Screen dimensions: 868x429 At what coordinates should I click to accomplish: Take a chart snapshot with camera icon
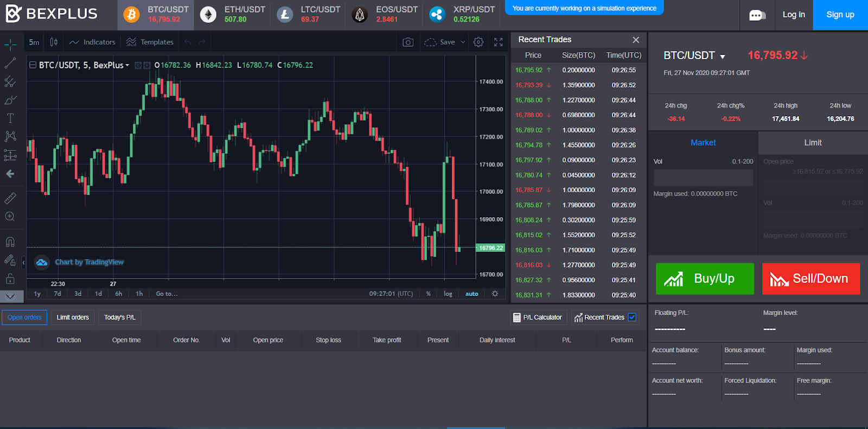408,42
